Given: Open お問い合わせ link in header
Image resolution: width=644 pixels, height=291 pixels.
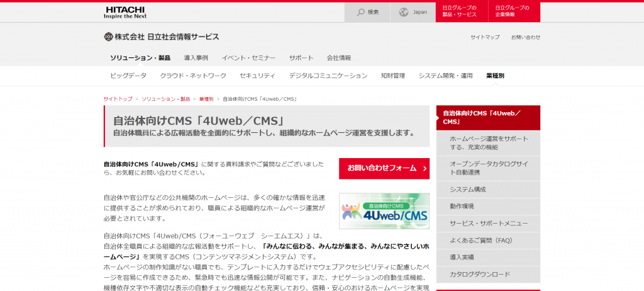Looking at the screenshot, I should [526, 37].
